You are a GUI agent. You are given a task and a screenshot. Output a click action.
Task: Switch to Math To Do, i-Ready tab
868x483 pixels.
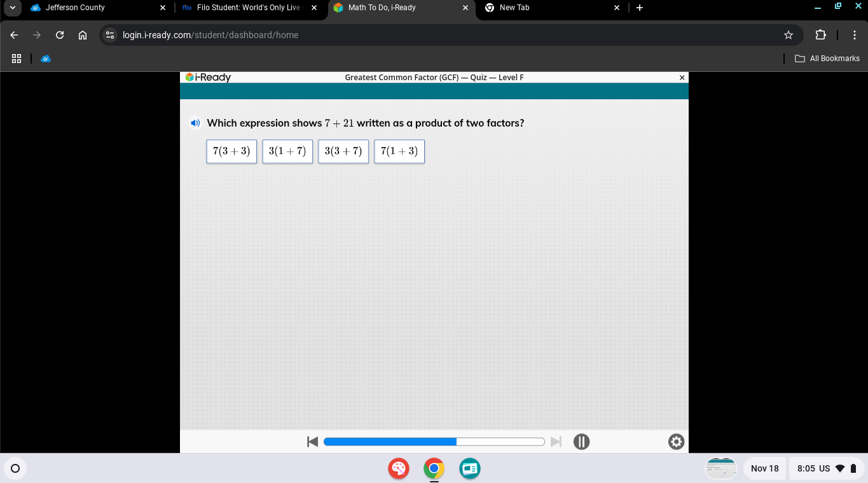[401, 8]
